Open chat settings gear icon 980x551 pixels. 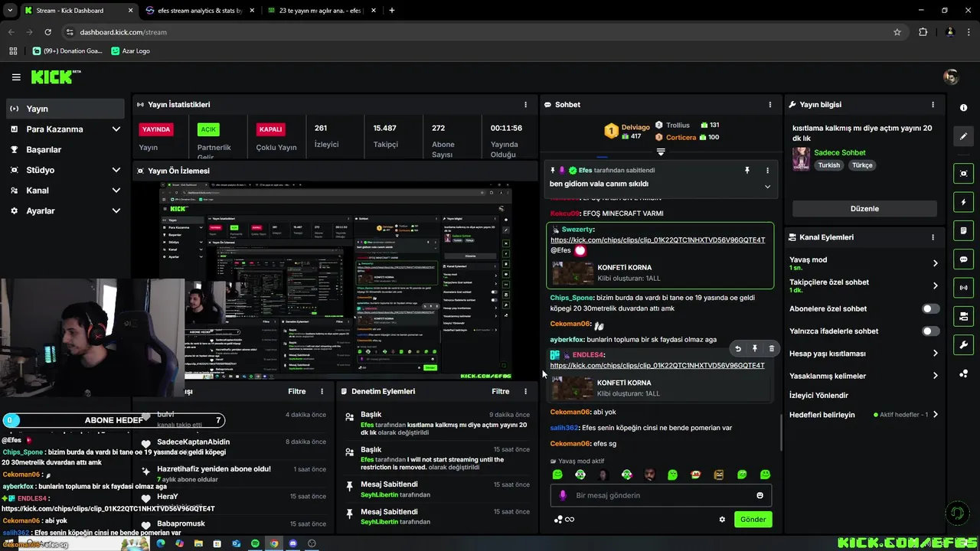(x=722, y=519)
